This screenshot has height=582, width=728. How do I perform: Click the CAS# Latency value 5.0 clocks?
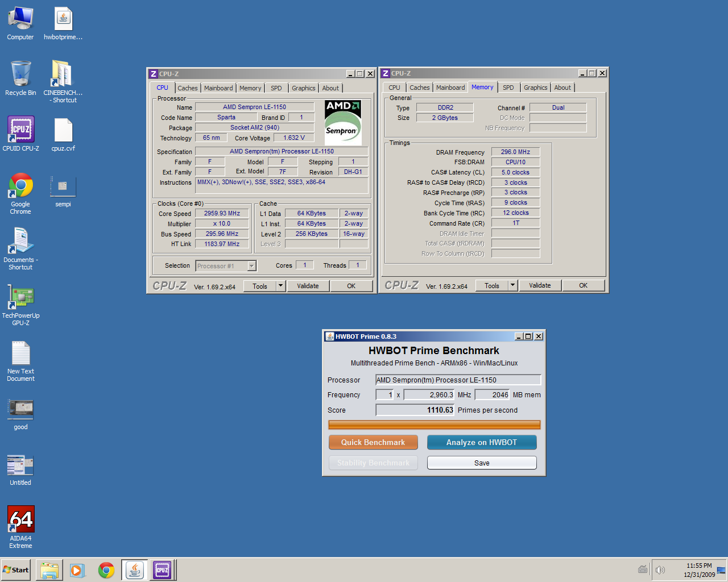515,172
